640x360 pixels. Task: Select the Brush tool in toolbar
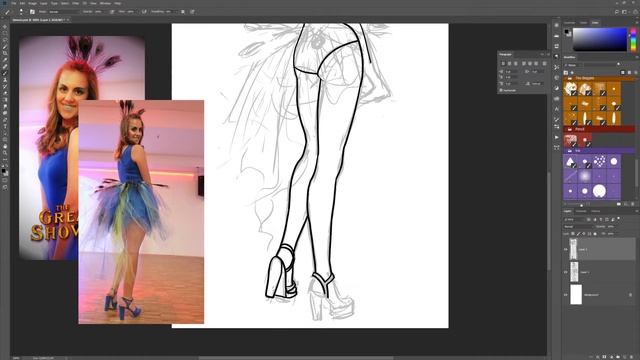pos(5,73)
